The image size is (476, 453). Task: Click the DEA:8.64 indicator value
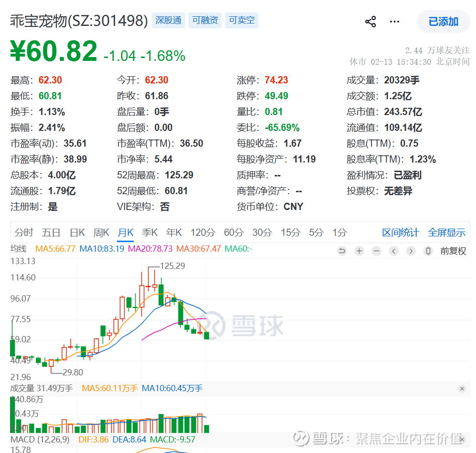(x=129, y=439)
